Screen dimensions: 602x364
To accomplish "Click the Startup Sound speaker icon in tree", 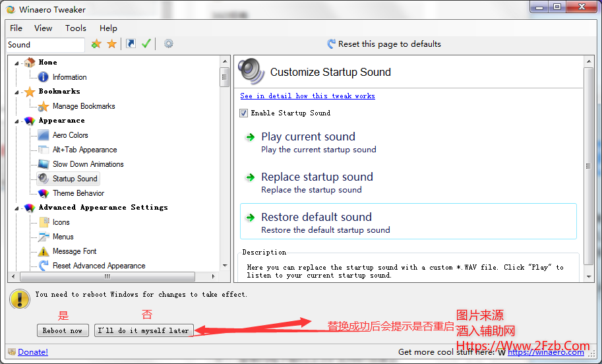I will coord(44,179).
